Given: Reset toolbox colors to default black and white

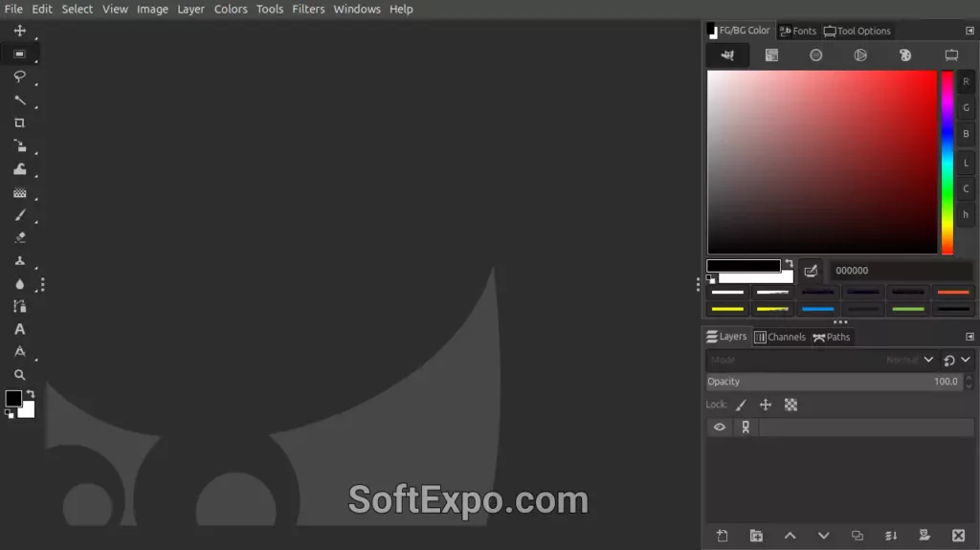Looking at the screenshot, I should [9, 414].
